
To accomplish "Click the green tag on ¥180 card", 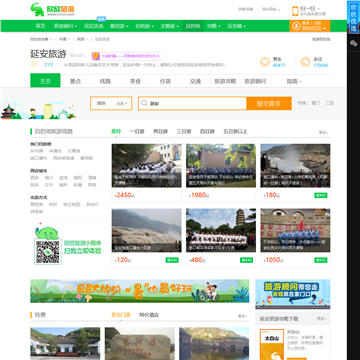I will [x=321, y=195].
